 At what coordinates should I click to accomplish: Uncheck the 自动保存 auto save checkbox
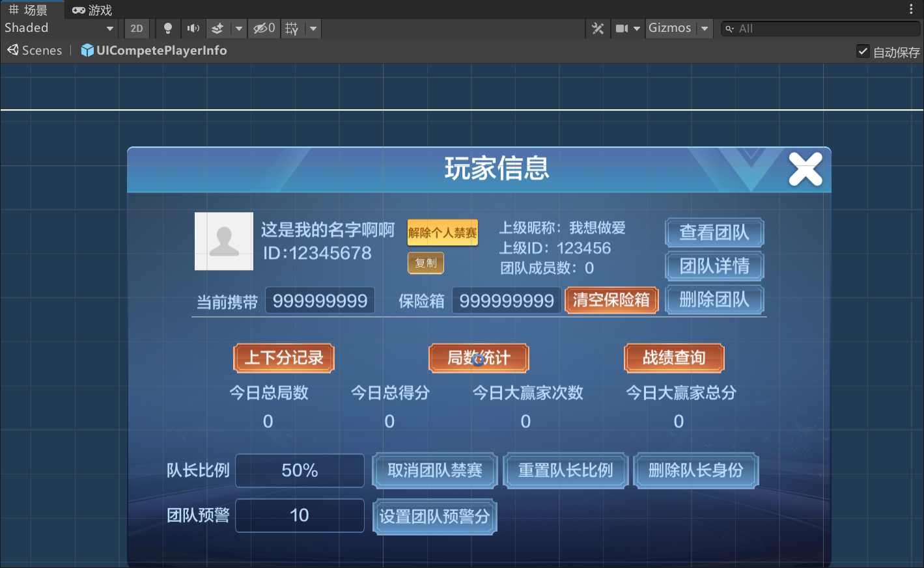click(x=863, y=51)
